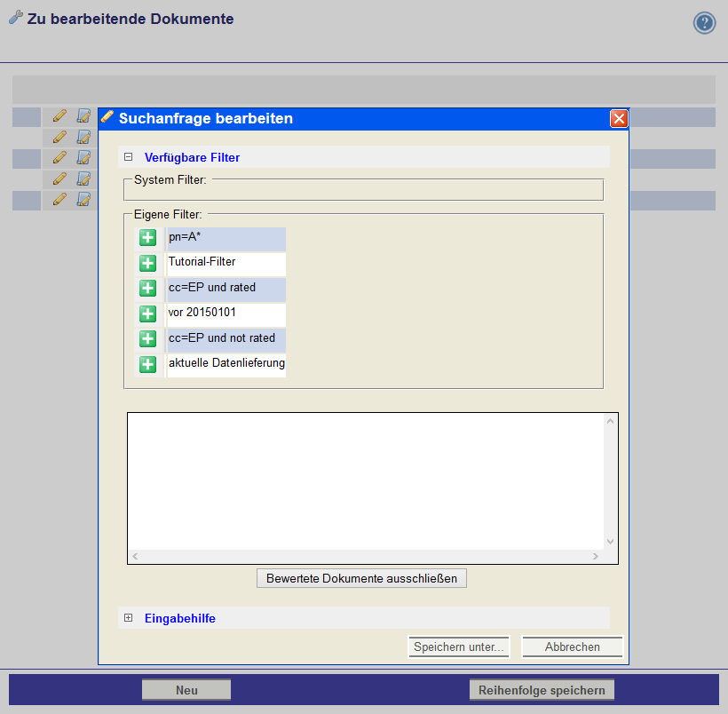The width and height of the screenshot is (728, 714).
Task: Collapse the Verfügbare Filter section
Action: [x=129, y=157]
